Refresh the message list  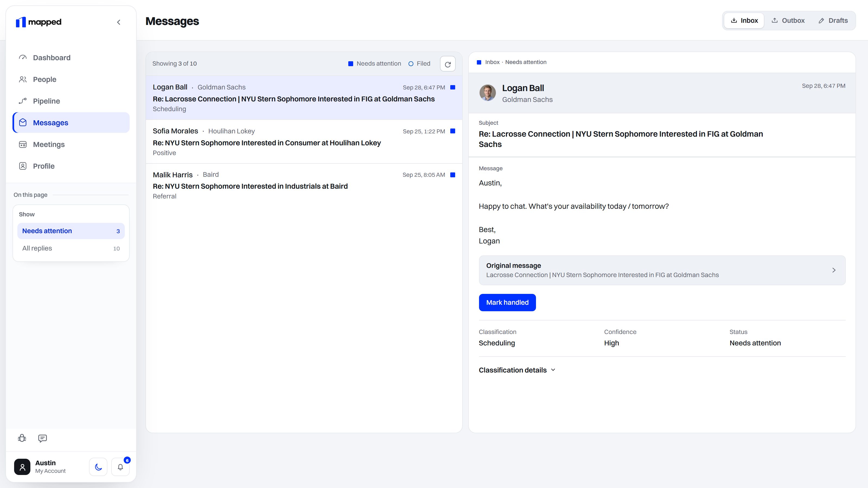click(x=448, y=64)
